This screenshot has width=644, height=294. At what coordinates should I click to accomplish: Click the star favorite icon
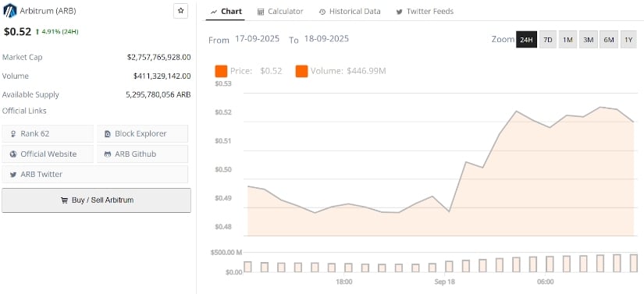tap(181, 11)
